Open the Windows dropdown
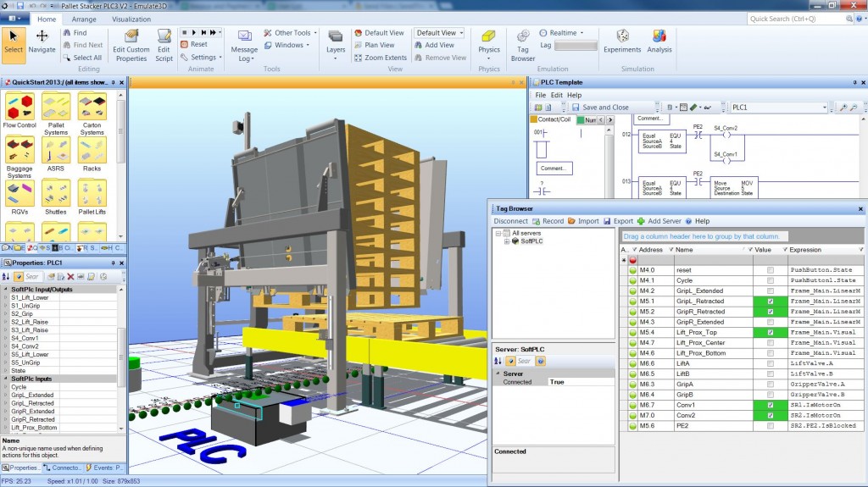The height and width of the screenshot is (487, 868). (287, 45)
